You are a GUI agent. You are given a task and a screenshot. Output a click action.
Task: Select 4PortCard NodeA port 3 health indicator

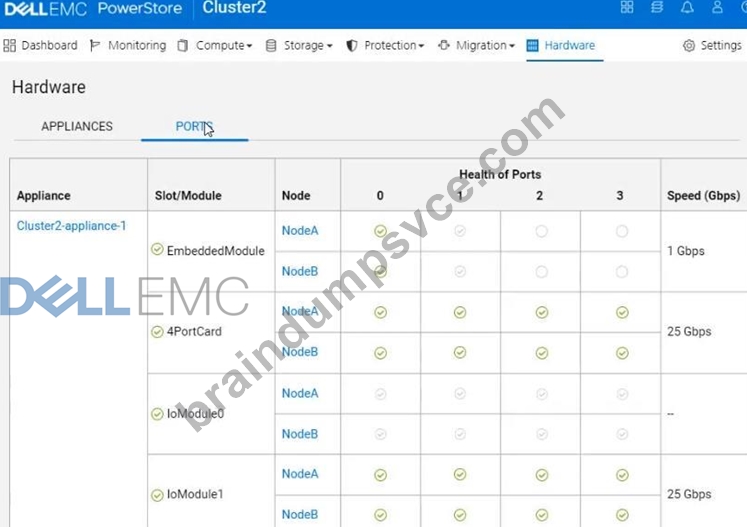tap(622, 313)
